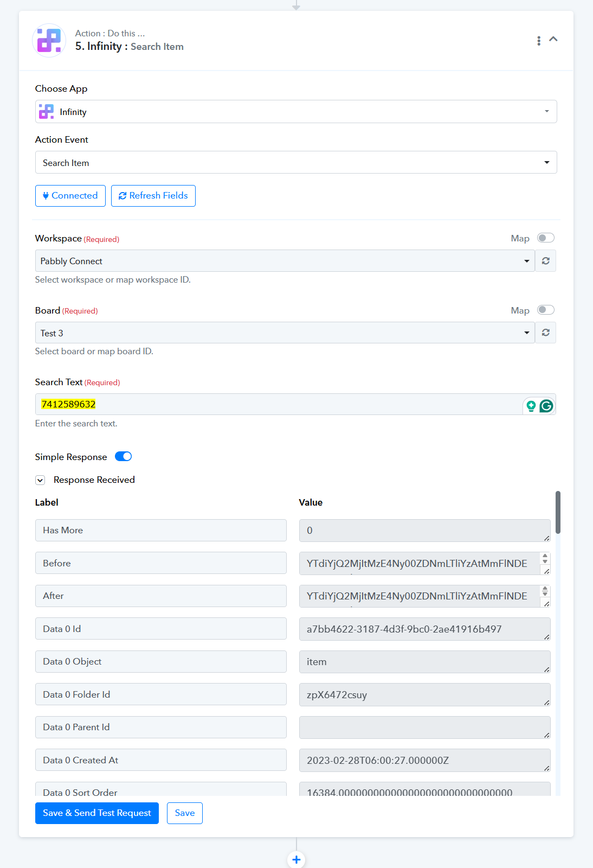Click the Data 0 Id value field

[x=425, y=629]
